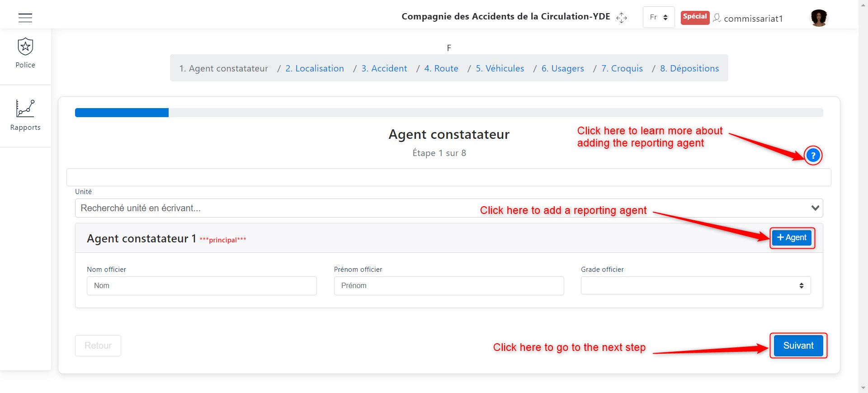Screen dimensions: 868x393
Task: Click the Étape 1 sur 8 text
Action: [439, 153]
